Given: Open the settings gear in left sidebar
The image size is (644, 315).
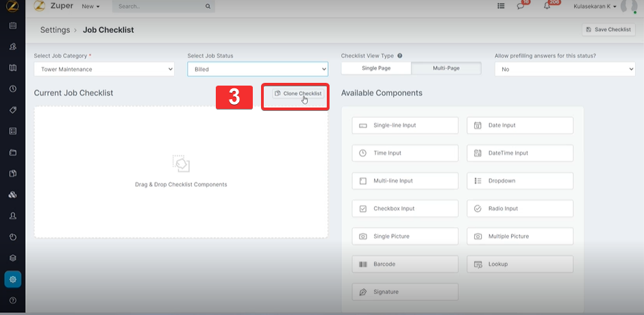Looking at the screenshot, I should 12,279.
